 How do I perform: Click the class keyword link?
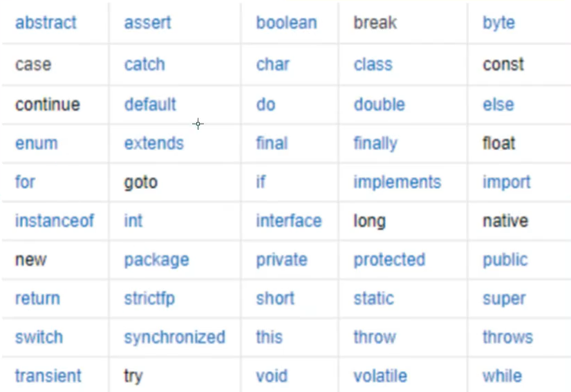[x=373, y=64]
